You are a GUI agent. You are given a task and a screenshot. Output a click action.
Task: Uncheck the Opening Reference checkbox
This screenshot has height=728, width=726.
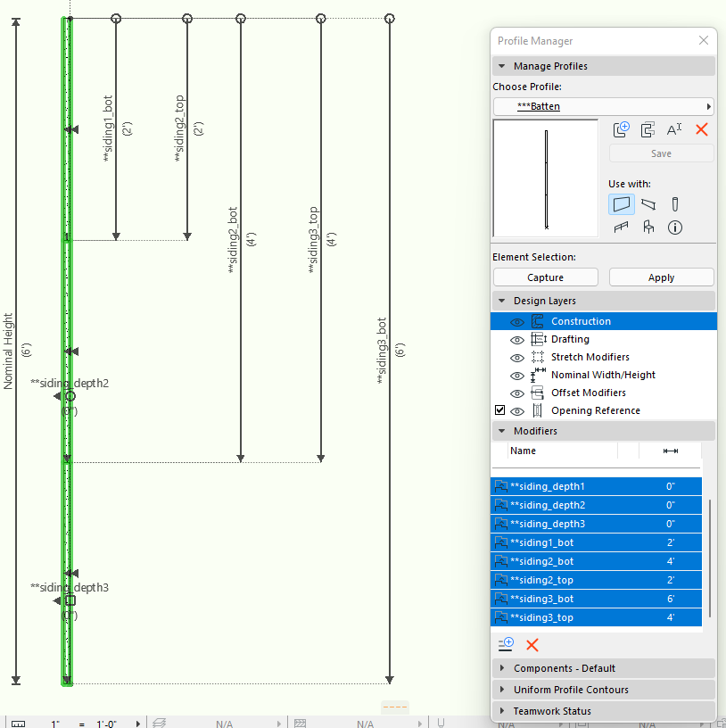pyautogui.click(x=500, y=410)
